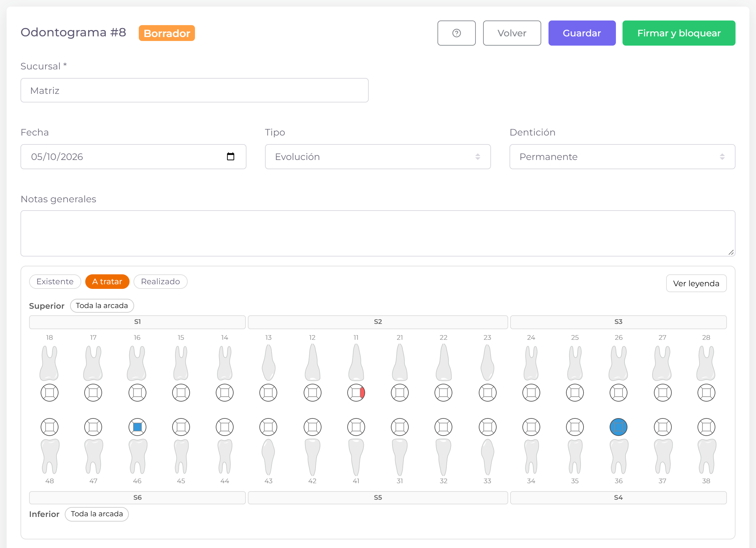Screen dimensions: 756x548
Task: Select the S6 sextant bar
Action: point(137,497)
